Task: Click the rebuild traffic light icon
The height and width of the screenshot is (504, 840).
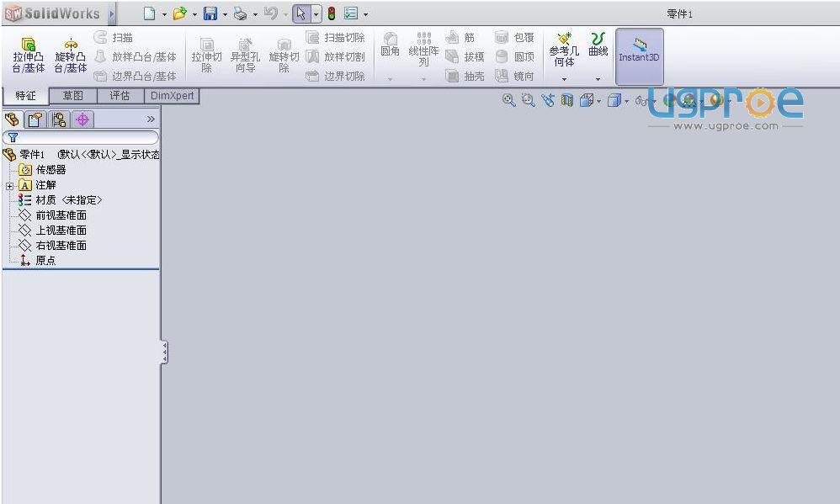Action: (332, 13)
